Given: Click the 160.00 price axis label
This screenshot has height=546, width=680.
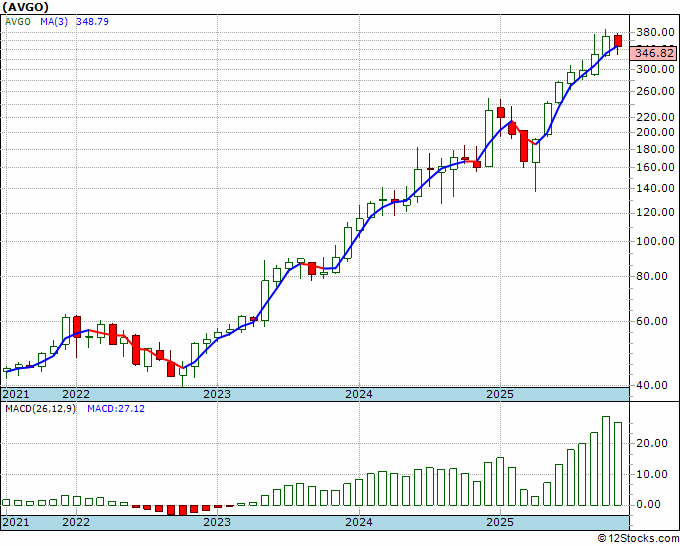Looking at the screenshot, I should [655, 167].
